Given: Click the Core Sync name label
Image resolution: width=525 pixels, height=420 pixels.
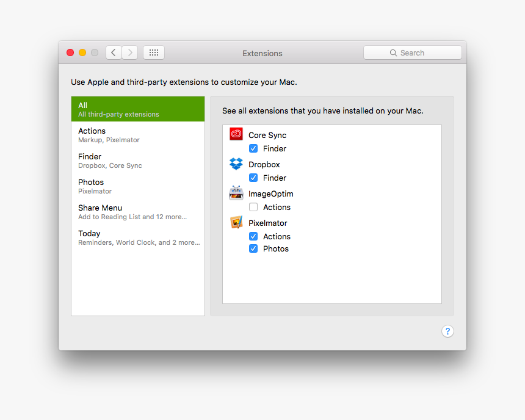Looking at the screenshot, I should coord(267,136).
